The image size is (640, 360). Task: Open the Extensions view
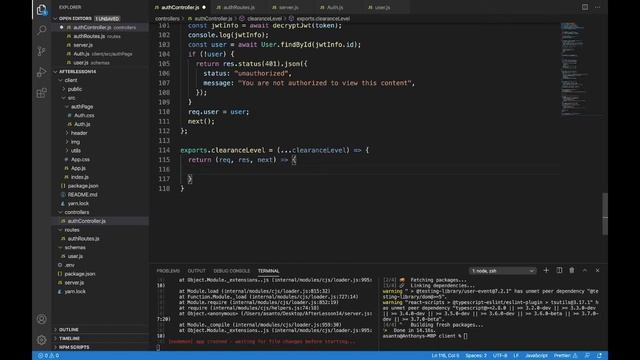point(42,93)
